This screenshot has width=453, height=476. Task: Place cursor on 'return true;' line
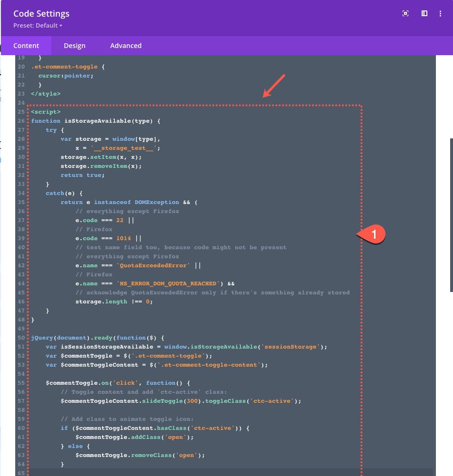click(x=81, y=175)
